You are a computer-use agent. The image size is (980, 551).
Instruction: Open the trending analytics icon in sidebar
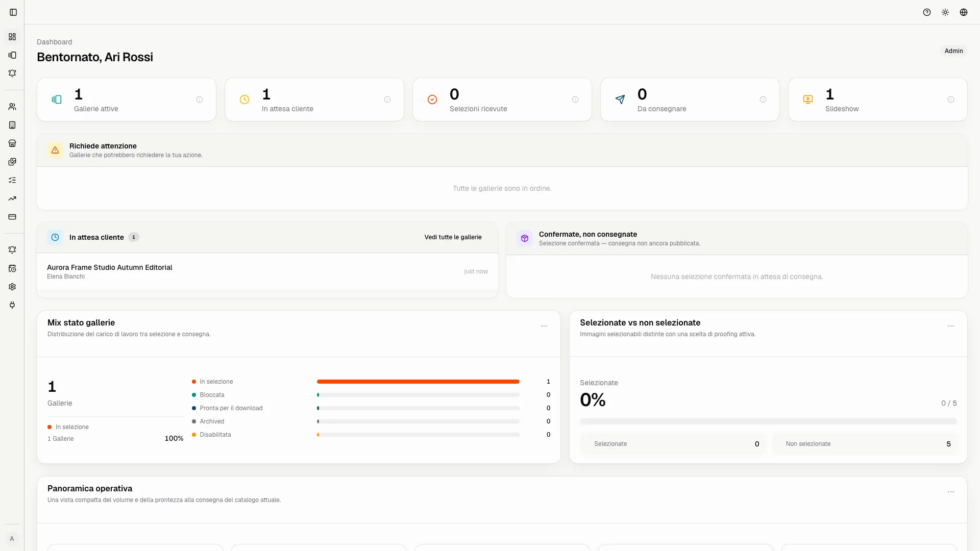[12, 198]
